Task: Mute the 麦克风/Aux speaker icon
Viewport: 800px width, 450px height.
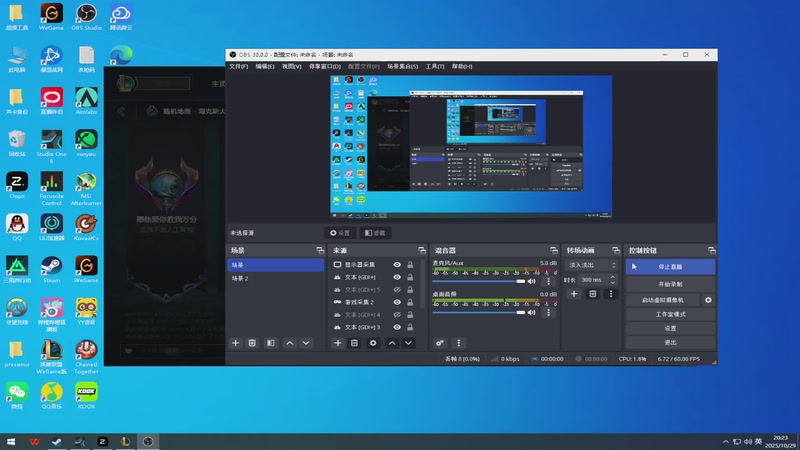Action: (532, 281)
